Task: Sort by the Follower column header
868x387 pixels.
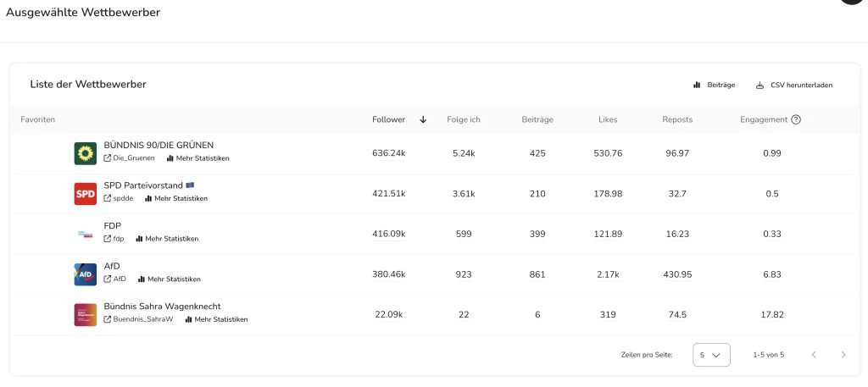Action: pyautogui.click(x=388, y=119)
